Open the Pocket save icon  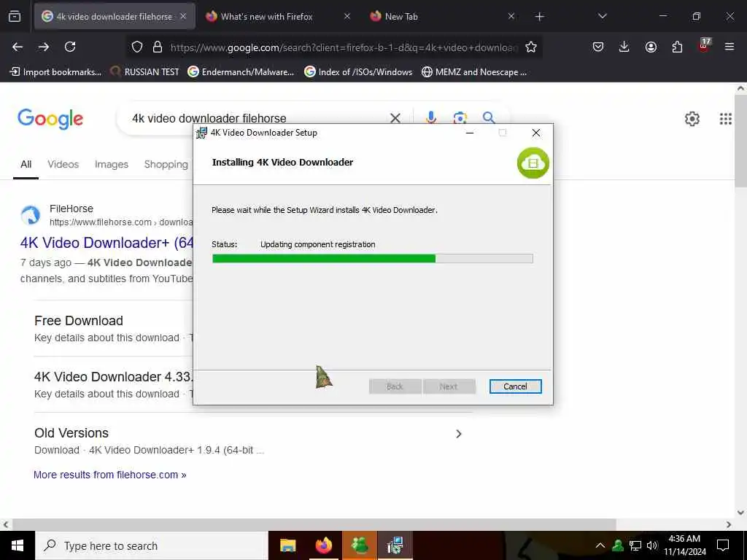click(598, 47)
